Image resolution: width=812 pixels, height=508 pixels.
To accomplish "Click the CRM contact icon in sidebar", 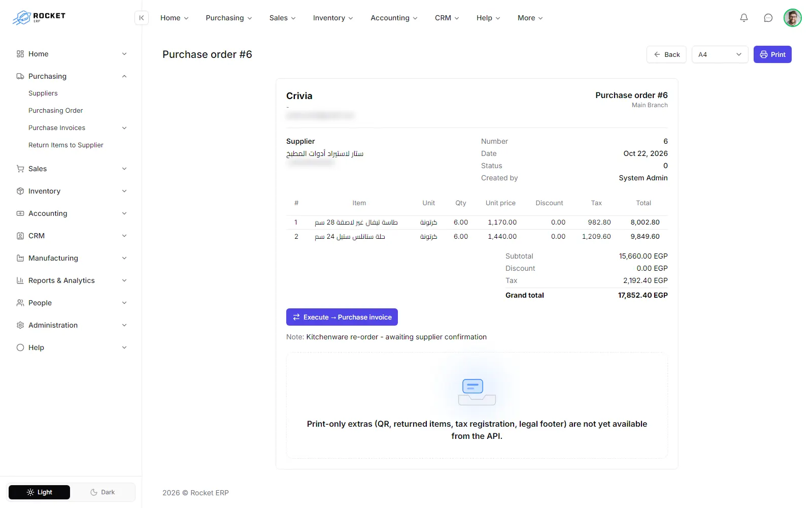I will [x=20, y=236].
